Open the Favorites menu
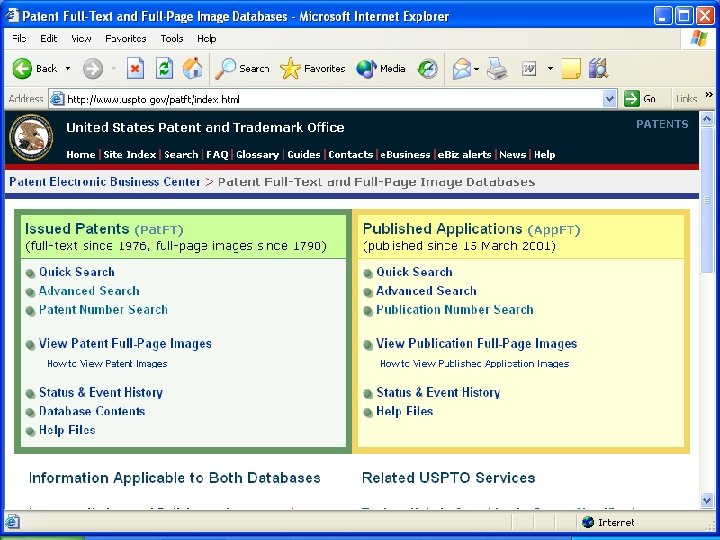 click(x=125, y=39)
